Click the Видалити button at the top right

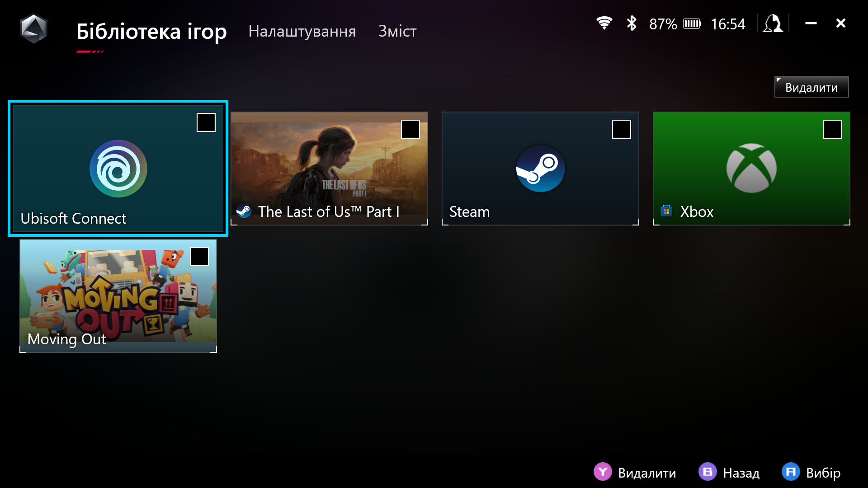[x=811, y=87]
